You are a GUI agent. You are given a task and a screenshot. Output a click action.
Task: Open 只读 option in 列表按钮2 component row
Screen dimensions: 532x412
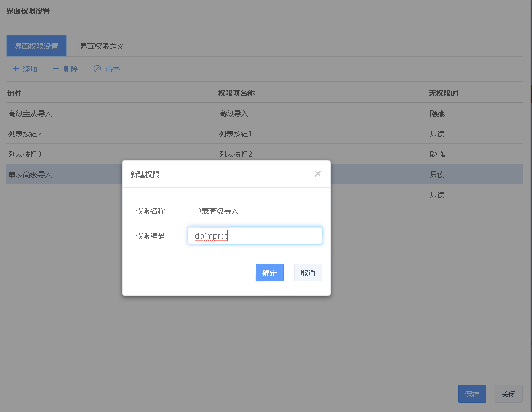[437, 134]
